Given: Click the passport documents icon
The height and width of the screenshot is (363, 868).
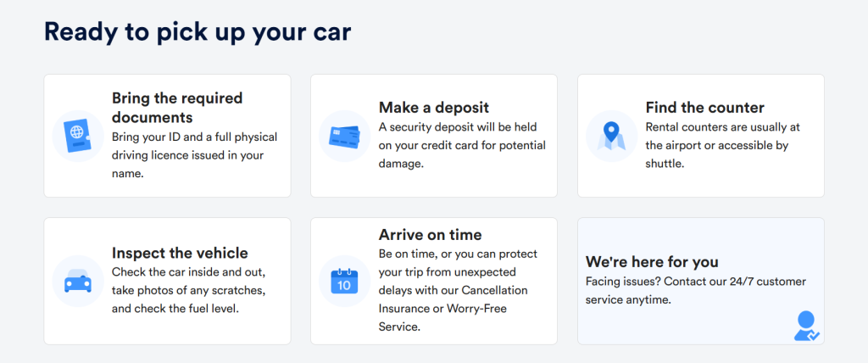Looking at the screenshot, I should coord(78,136).
